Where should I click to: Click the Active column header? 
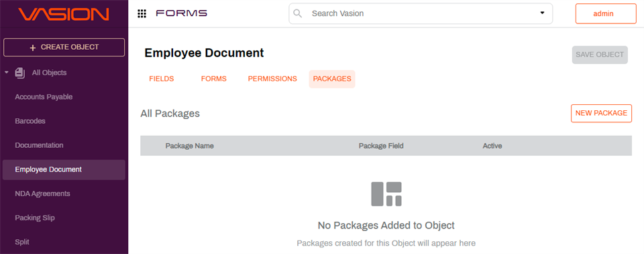492,146
